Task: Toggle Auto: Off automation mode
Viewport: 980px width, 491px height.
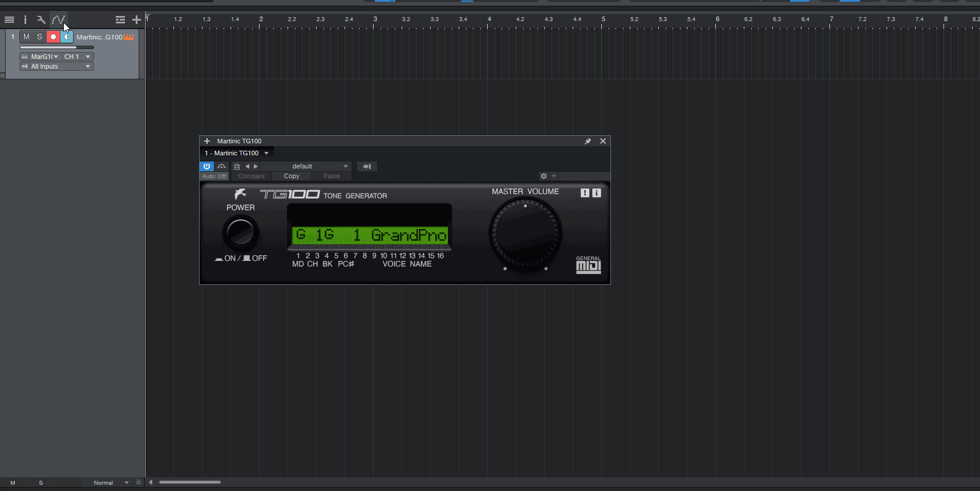Action: pos(214,176)
